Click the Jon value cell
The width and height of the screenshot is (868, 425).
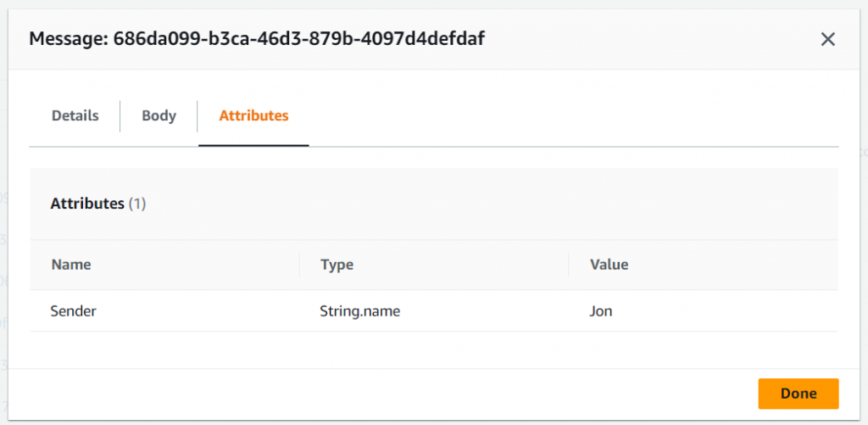[x=601, y=311]
